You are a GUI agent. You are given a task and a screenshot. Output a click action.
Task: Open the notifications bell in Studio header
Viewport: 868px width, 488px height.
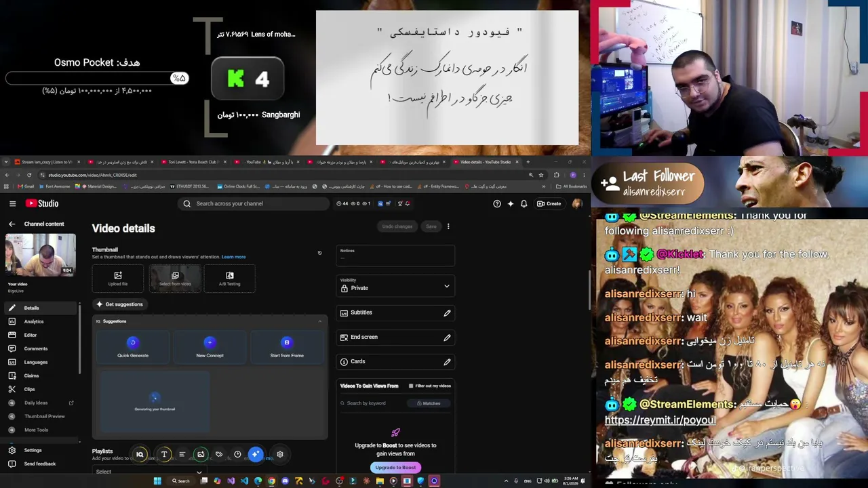524,203
